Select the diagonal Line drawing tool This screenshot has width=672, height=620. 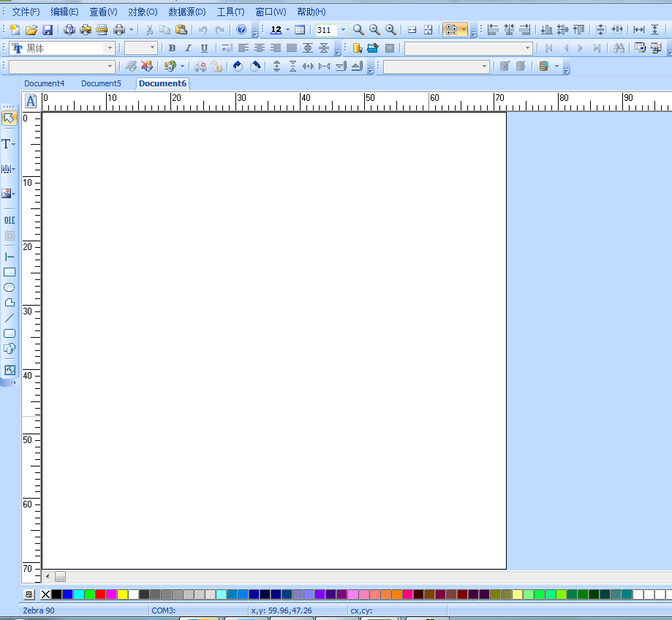(10, 318)
